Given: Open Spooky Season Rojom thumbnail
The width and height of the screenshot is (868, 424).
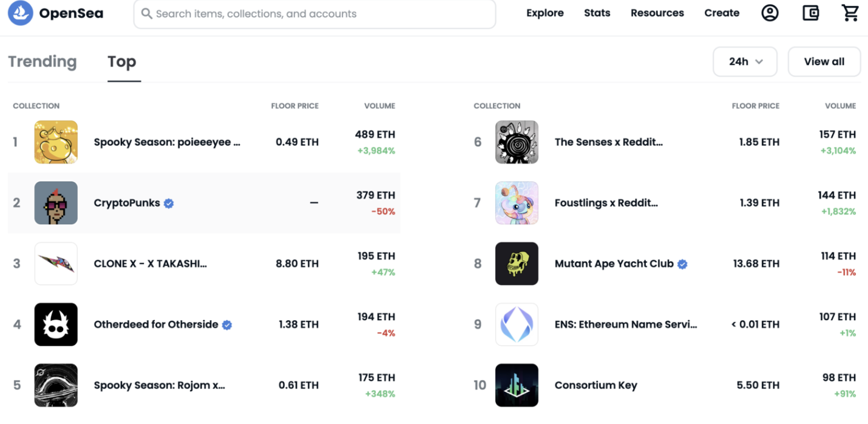Looking at the screenshot, I should [56, 385].
